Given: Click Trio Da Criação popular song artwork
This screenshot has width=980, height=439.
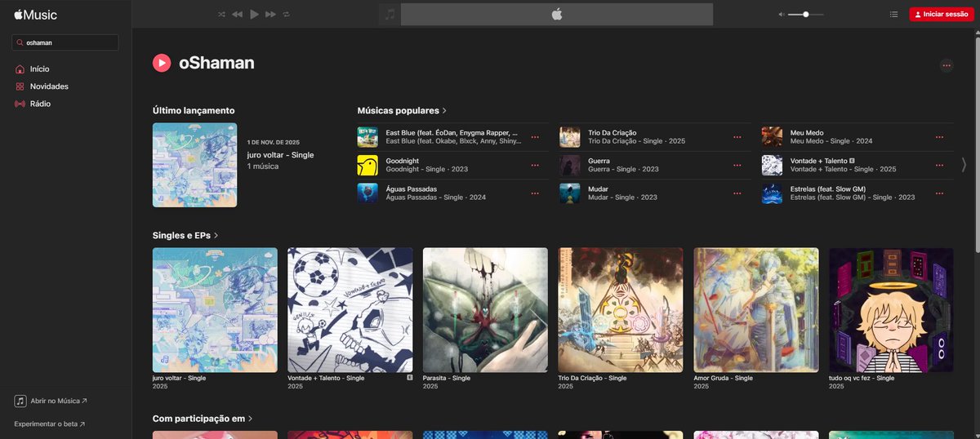Looking at the screenshot, I should point(570,137).
